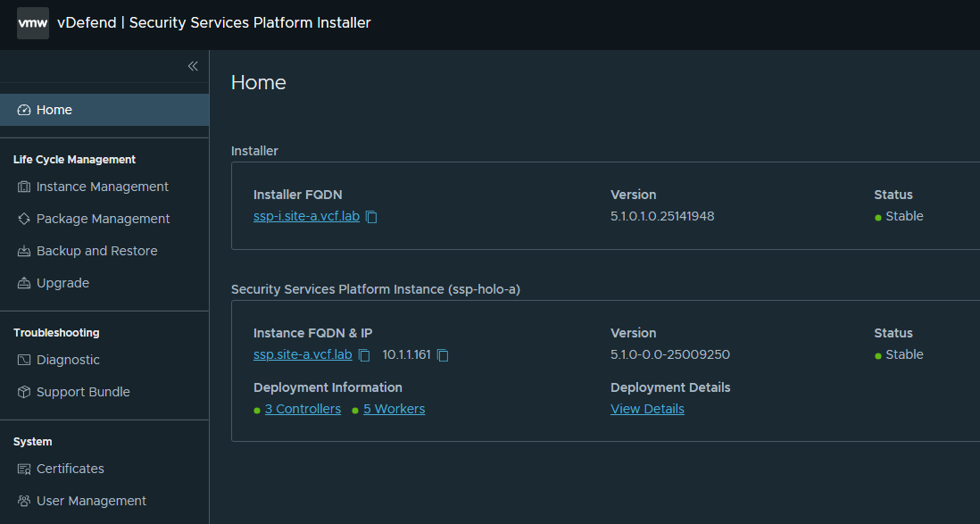This screenshot has width=980, height=524.
Task: Click the VMware logo in header
Action: point(33,23)
